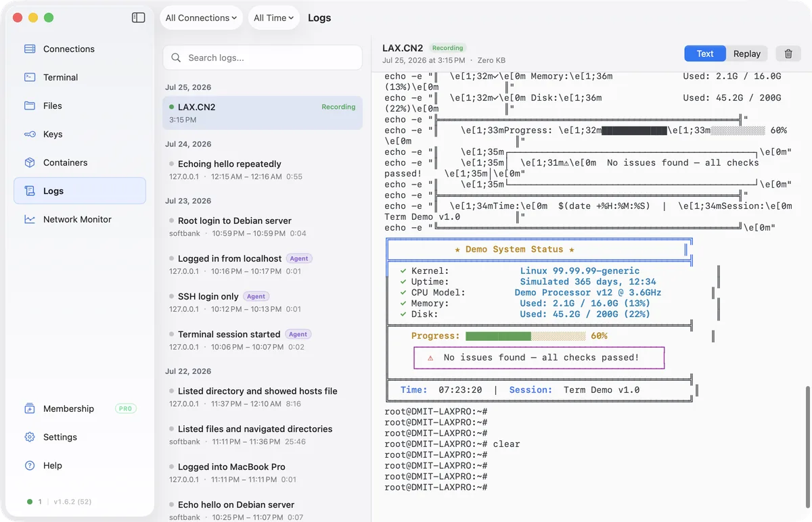Image resolution: width=812 pixels, height=522 pixels.
Task: Open the All Time filter dropdown
Action: (274, 18)
